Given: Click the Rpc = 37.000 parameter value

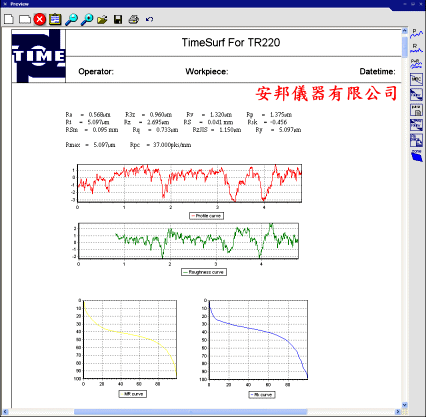Looking at the screenshot, I should point(161,145).
